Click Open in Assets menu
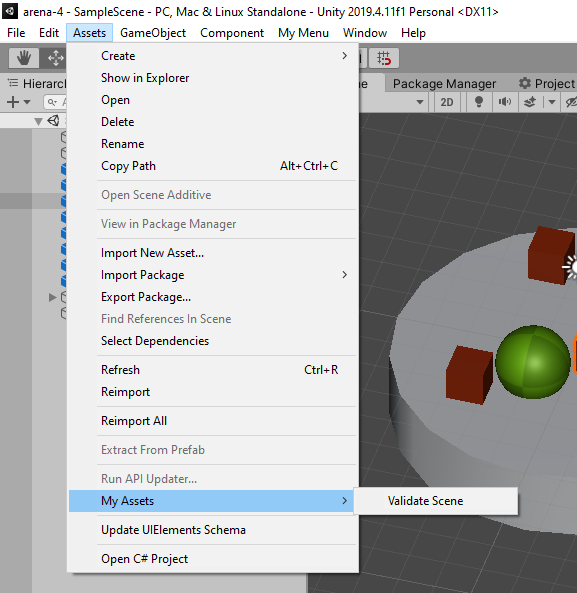Image resolution: width=577 pixels, height=593 pixels. click(213, 100)
